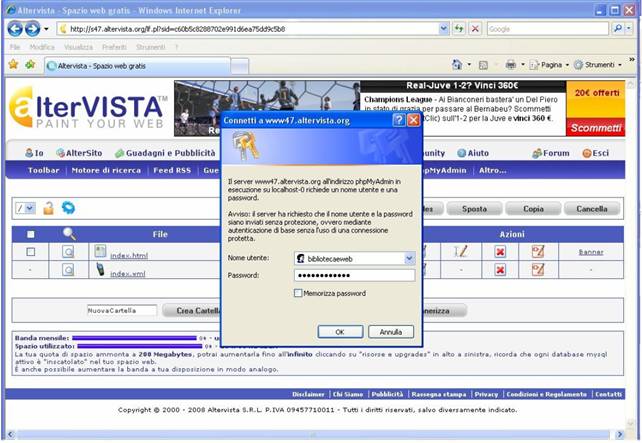642x443 pixels.
Task: Open the Visualizza menu
Action: coord(78,47)
